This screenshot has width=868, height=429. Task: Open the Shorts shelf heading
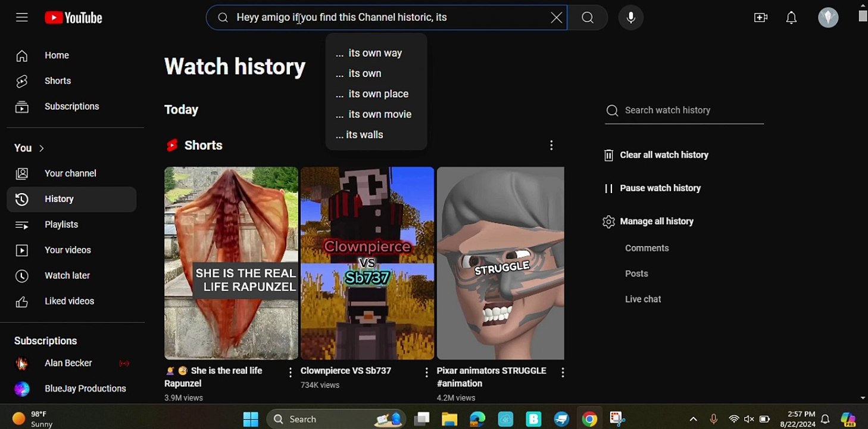[x=194, y=145]
